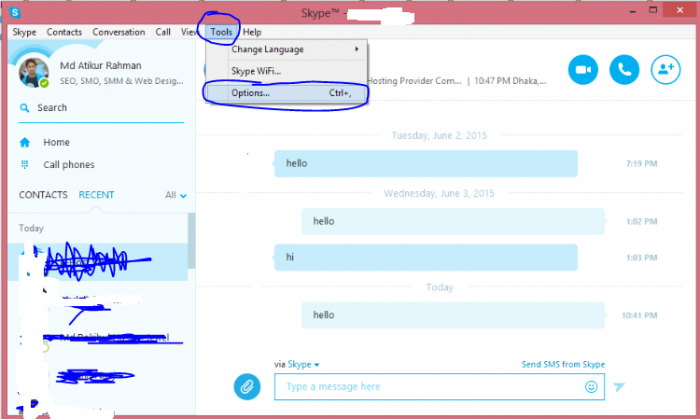Switch to the RECENT tab

coord(96,195)
